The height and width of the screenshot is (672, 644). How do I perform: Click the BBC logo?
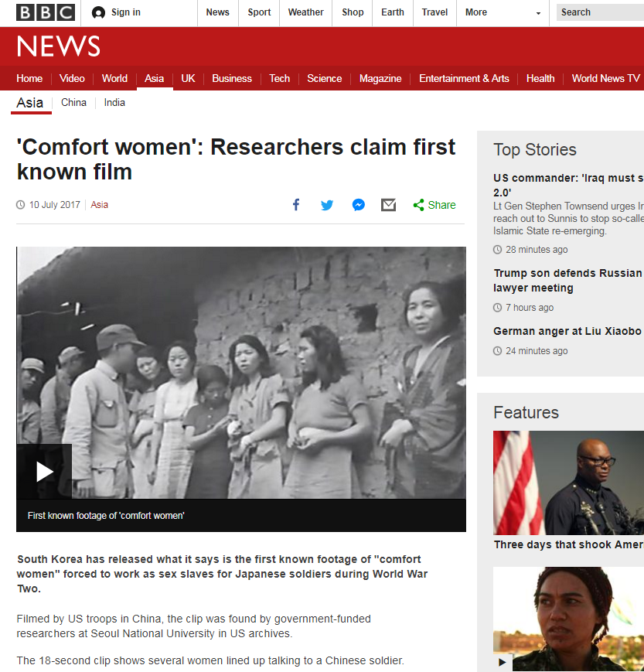coord(46,12)
